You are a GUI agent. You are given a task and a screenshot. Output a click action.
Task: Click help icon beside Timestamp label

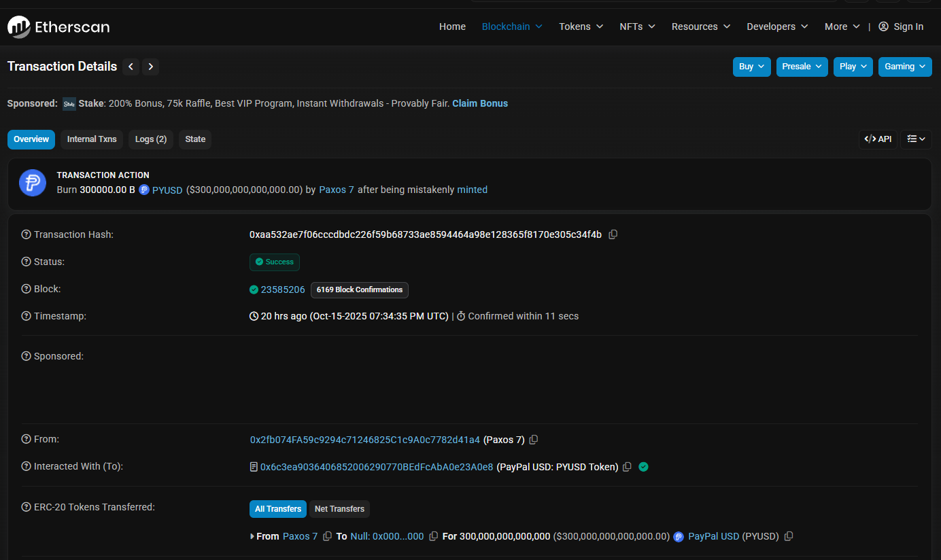[x=27, y=316]
